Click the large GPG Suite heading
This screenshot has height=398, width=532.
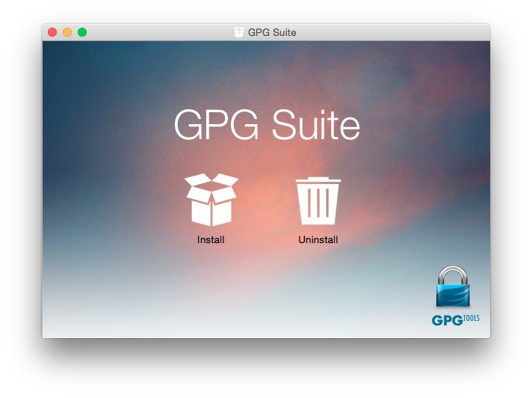coord(267,125)
